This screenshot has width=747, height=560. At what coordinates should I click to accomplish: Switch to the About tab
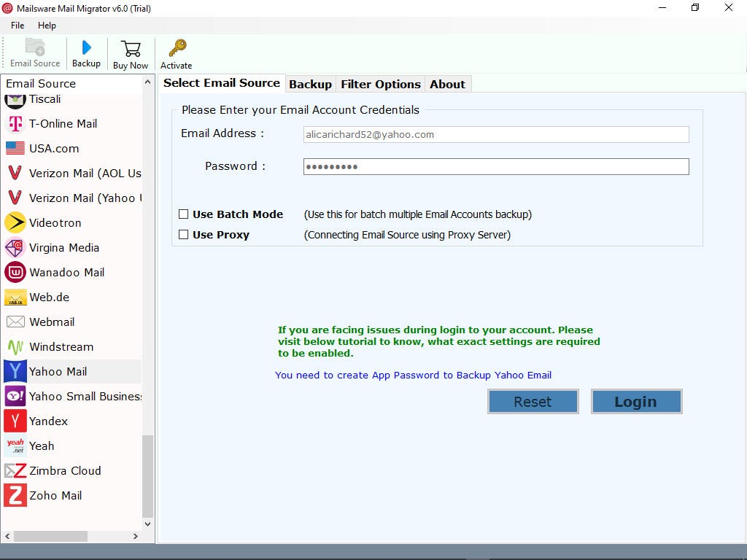[x=447, y=85]
